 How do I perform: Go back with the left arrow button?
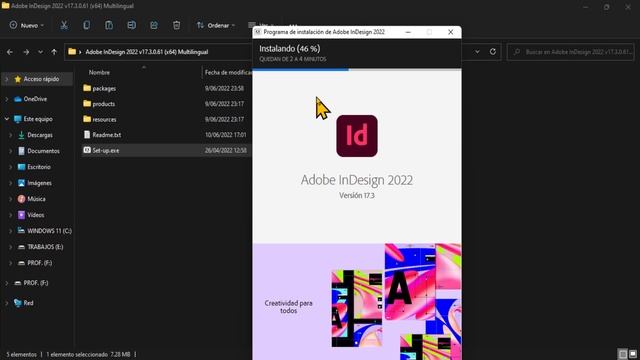(x=10, y=52)
